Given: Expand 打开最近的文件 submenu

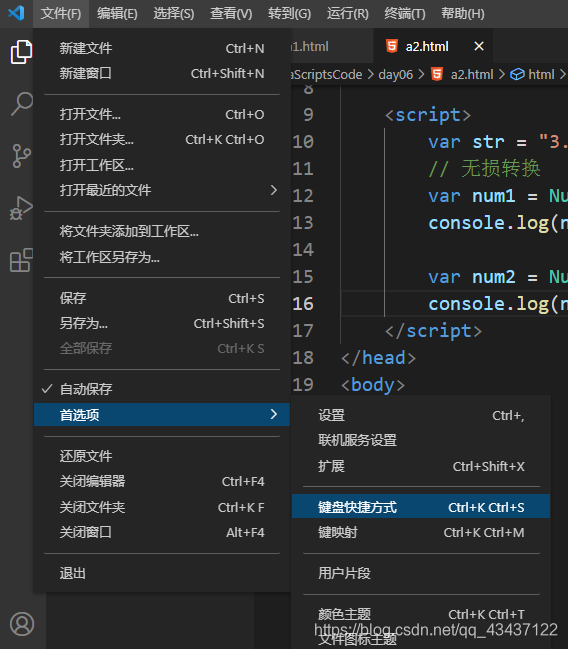Looking at the screenshot, I should [x=162, y=190].
